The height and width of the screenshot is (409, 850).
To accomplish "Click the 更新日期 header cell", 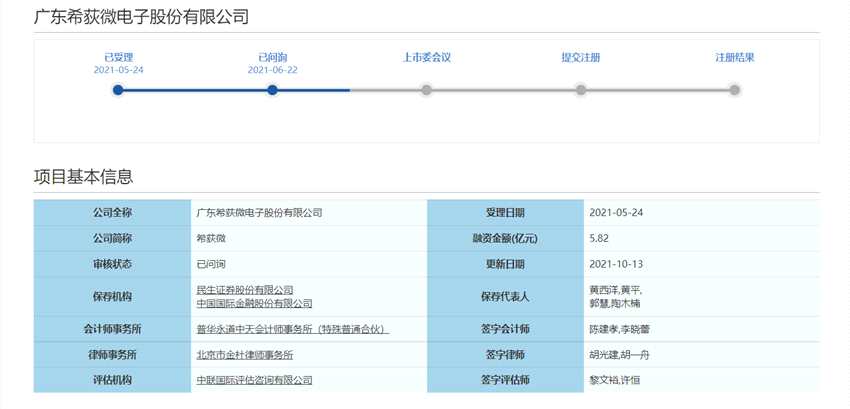I will pyautogui.click(x=505, y=265).
